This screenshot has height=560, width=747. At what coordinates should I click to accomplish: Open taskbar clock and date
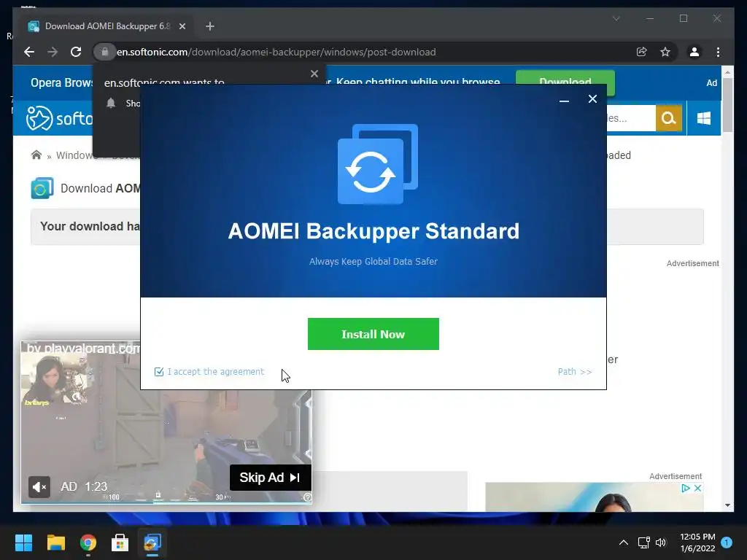(x=697, y=542)
